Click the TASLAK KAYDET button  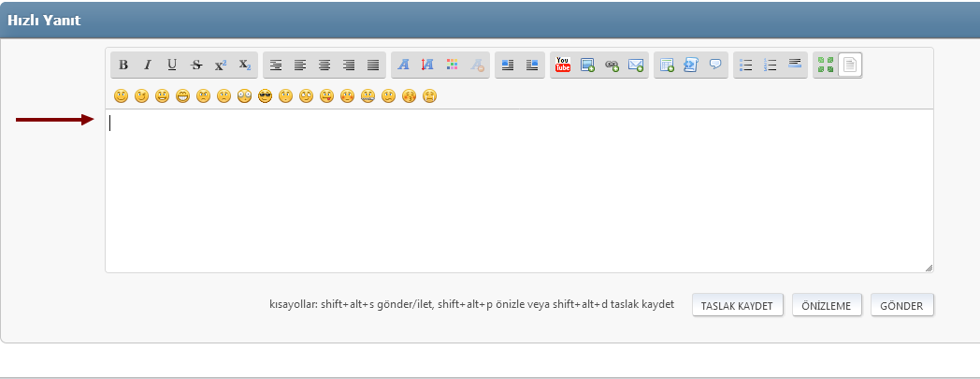[x=738, y=305]
